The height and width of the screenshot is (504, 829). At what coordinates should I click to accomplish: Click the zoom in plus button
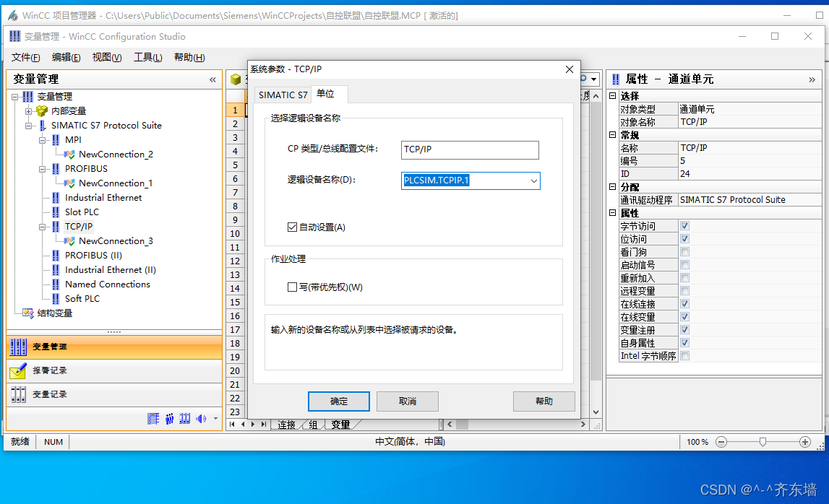(804, 442)
